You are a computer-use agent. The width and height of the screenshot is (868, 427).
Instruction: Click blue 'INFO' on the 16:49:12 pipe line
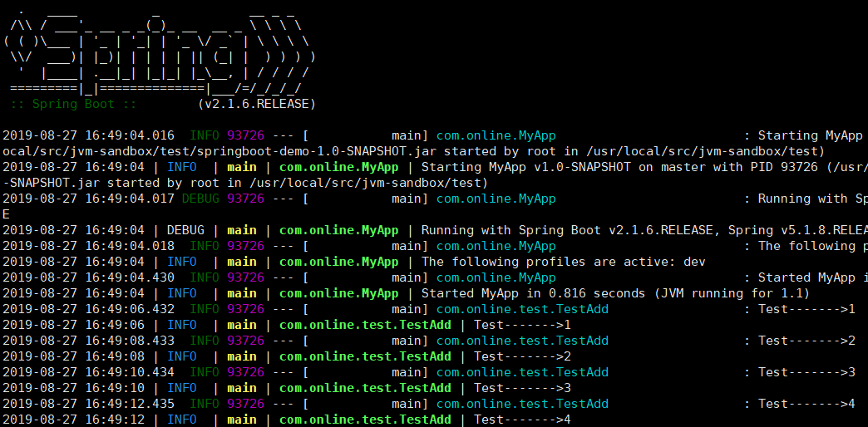pos(181,420)
